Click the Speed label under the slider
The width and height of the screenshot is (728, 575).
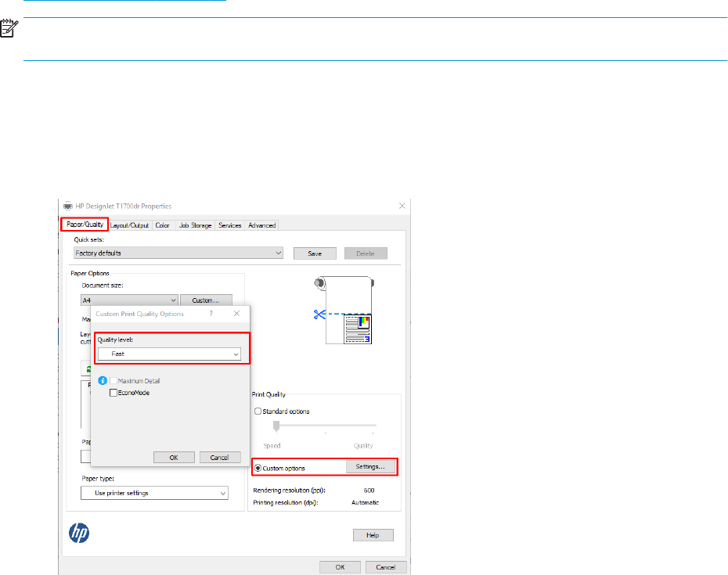[272, 445]
